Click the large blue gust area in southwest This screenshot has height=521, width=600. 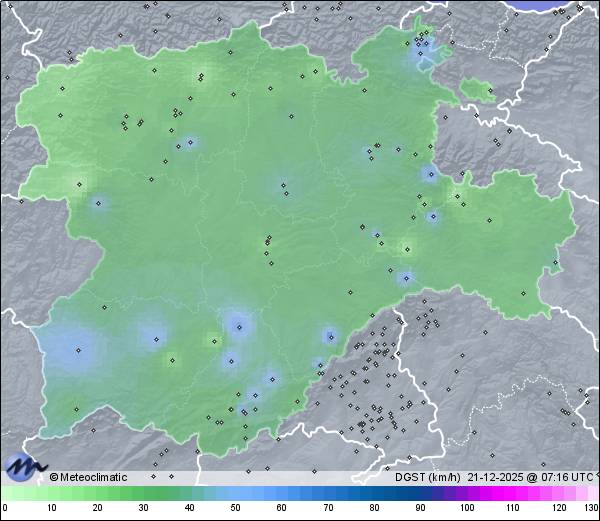[75, 347]
